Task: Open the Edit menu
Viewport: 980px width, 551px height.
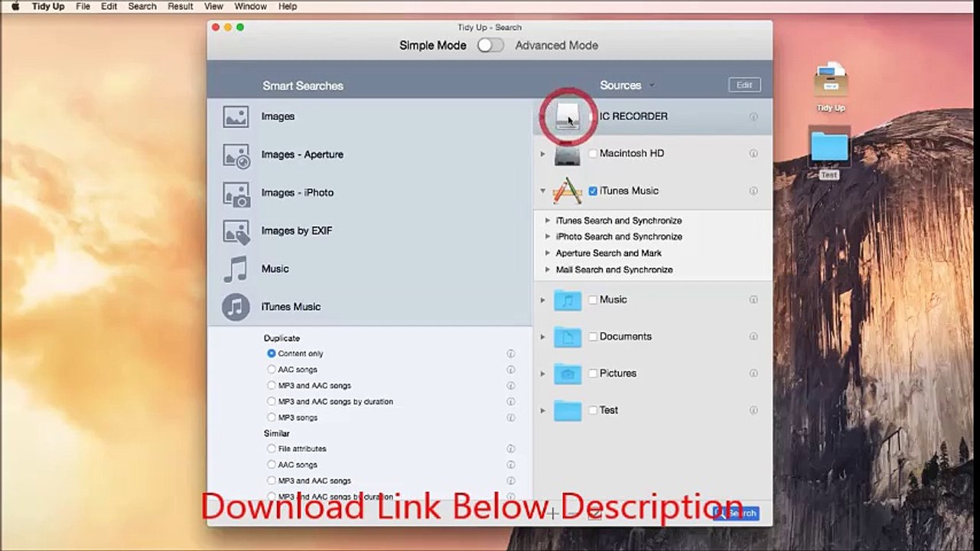Action: click(x=109, y=6)
